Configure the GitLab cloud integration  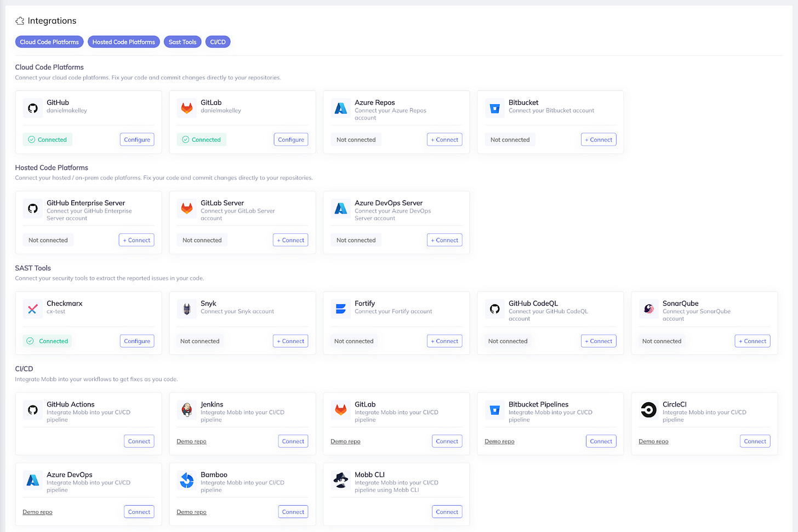tap(291, 140)
